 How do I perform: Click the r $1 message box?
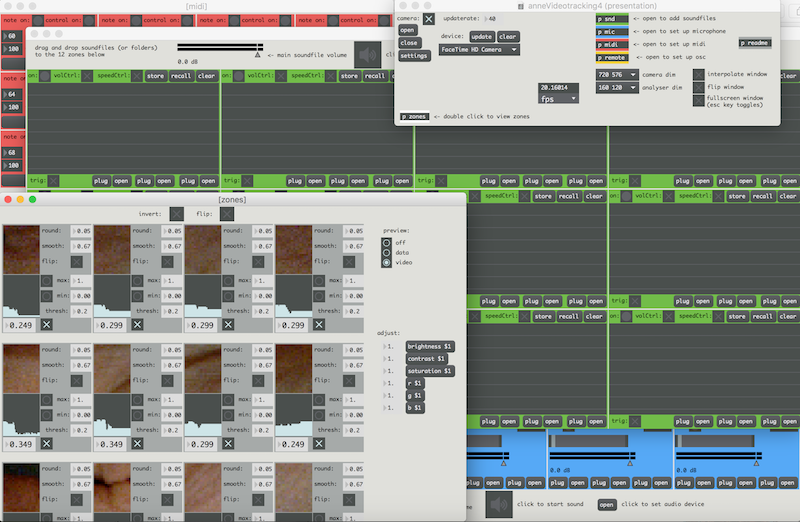point(415,383)
